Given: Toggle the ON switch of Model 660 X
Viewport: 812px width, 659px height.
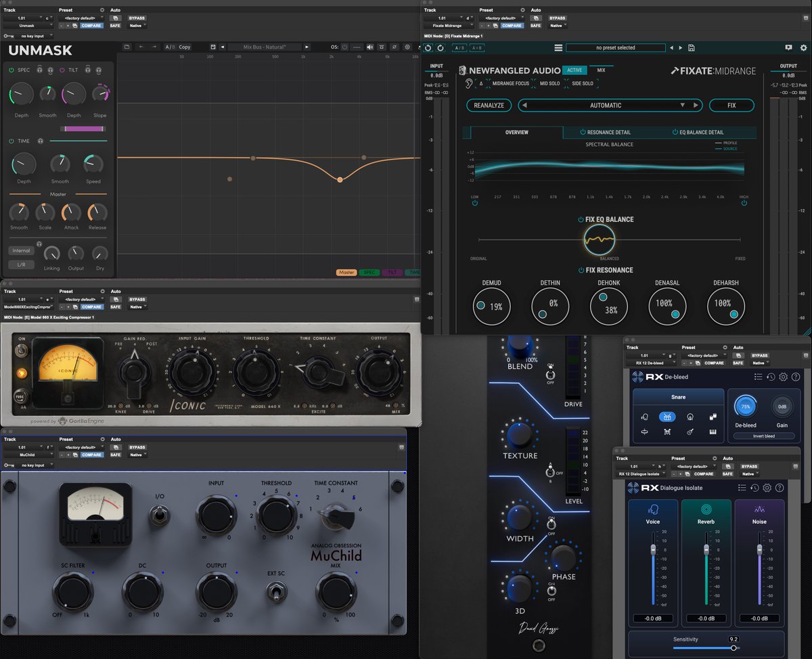Looking at the screenshot, I should [22, 350].
